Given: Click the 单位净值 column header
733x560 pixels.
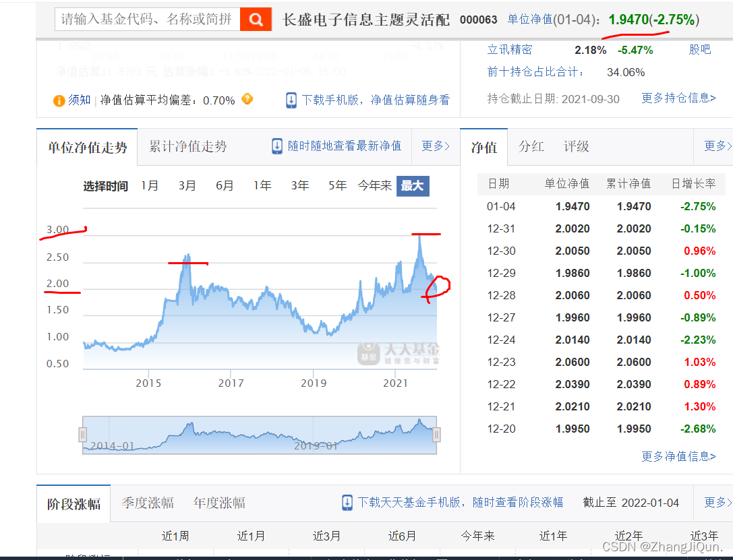Looking at the screenshot, I should 566,183.
